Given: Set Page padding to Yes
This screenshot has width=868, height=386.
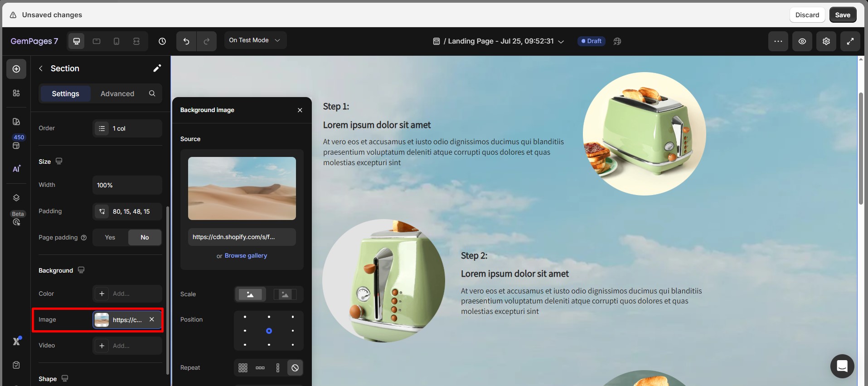Looking at the screenshot, I should (x=110, y=237).
